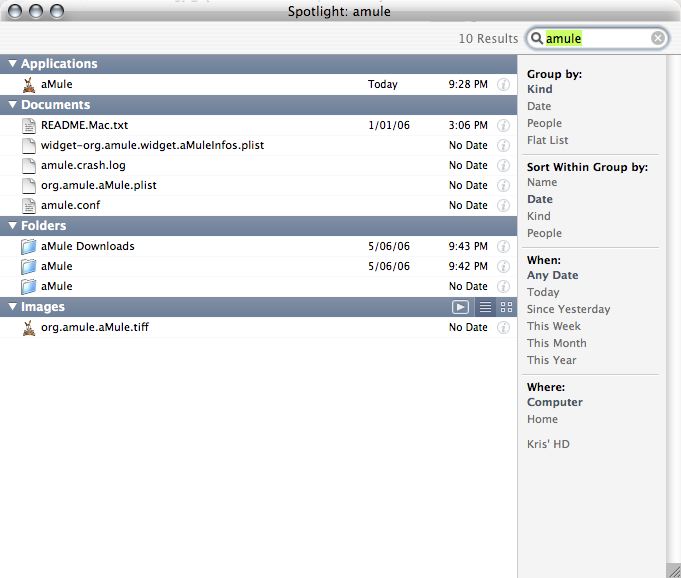Select the amule.conf result
The image size is (681, 578).
click(258, 205)
